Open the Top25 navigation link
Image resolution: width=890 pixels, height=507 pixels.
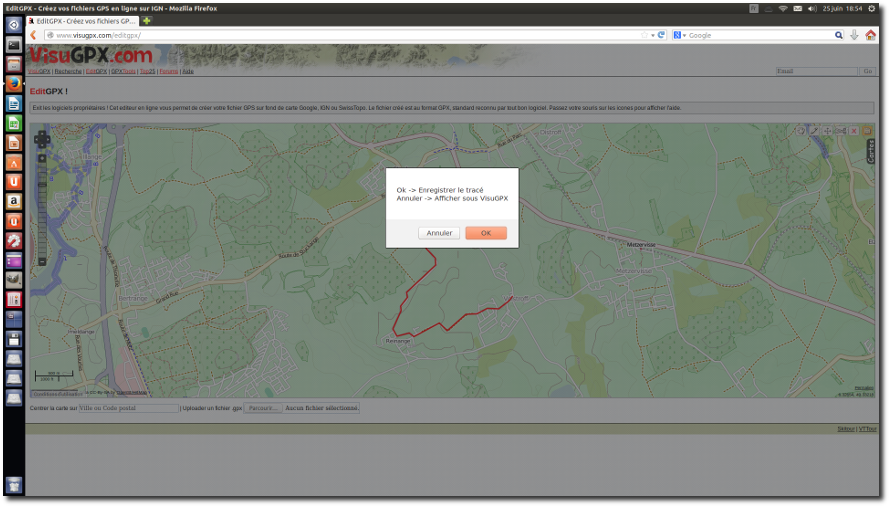pos(148,72)
